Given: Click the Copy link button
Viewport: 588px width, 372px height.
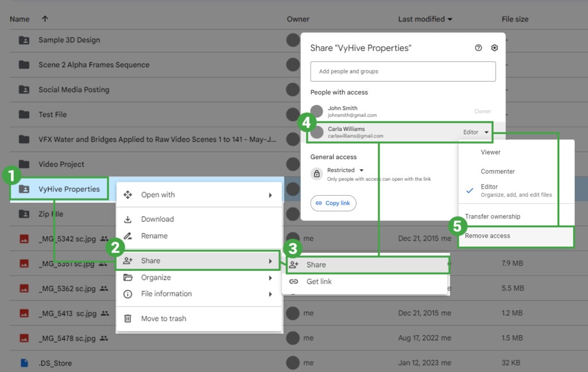Looking at the screenshot, I should coord(333,203).
